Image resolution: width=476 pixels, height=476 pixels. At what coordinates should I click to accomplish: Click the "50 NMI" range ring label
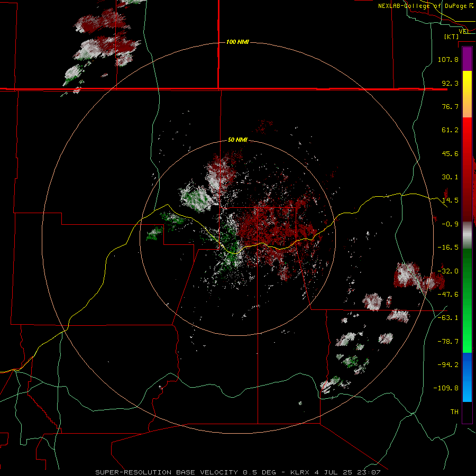[237, 140]
